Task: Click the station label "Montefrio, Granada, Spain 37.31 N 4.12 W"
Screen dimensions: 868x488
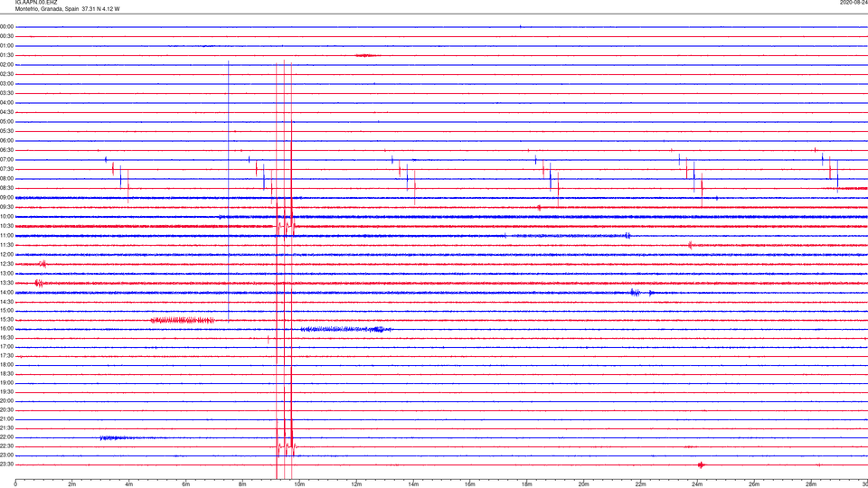Action: [67, 9]
